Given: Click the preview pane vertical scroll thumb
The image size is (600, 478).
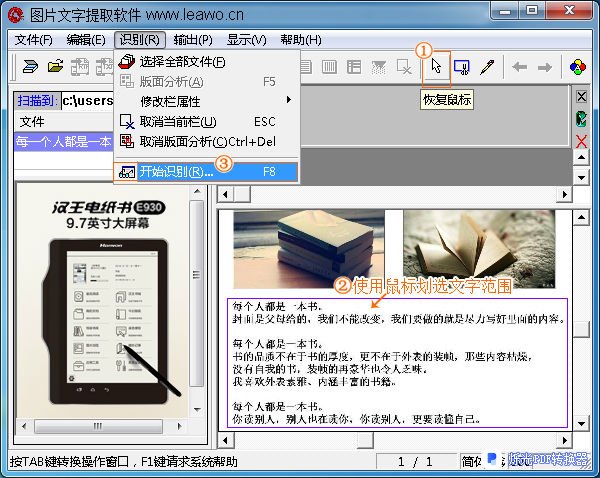Looking at the screenshot, I should 197,293.
